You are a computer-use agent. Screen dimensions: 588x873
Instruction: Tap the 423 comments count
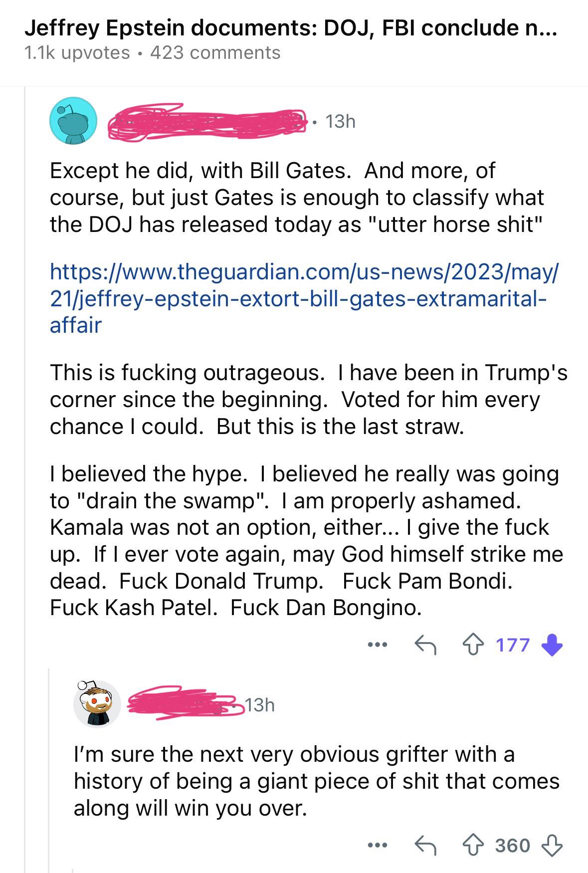(215, 53)
